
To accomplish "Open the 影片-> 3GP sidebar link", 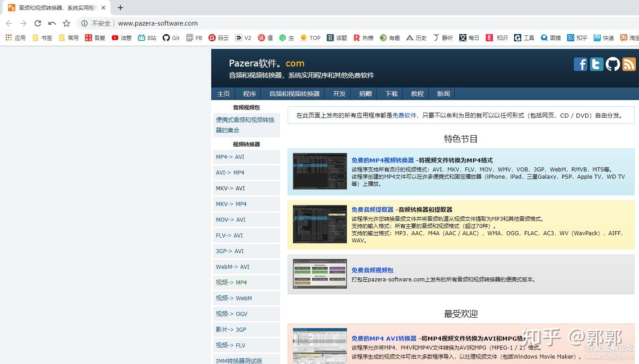I will 246,330.
